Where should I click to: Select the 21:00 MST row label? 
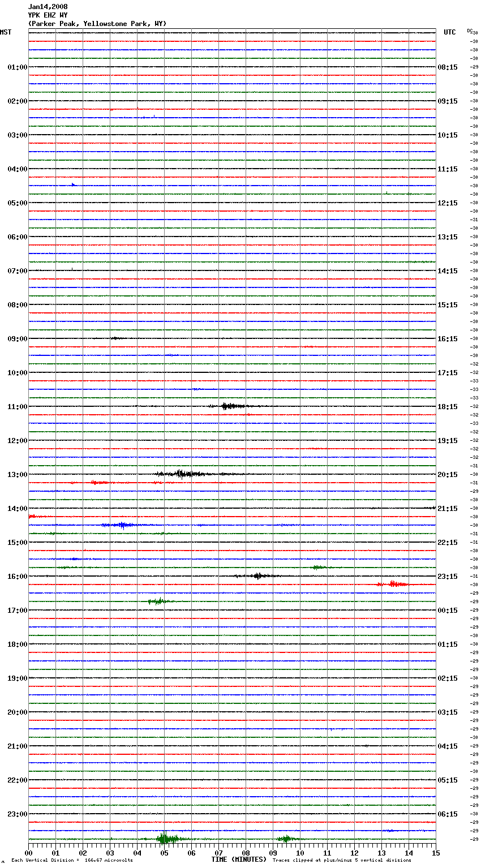tap(18, 746)
